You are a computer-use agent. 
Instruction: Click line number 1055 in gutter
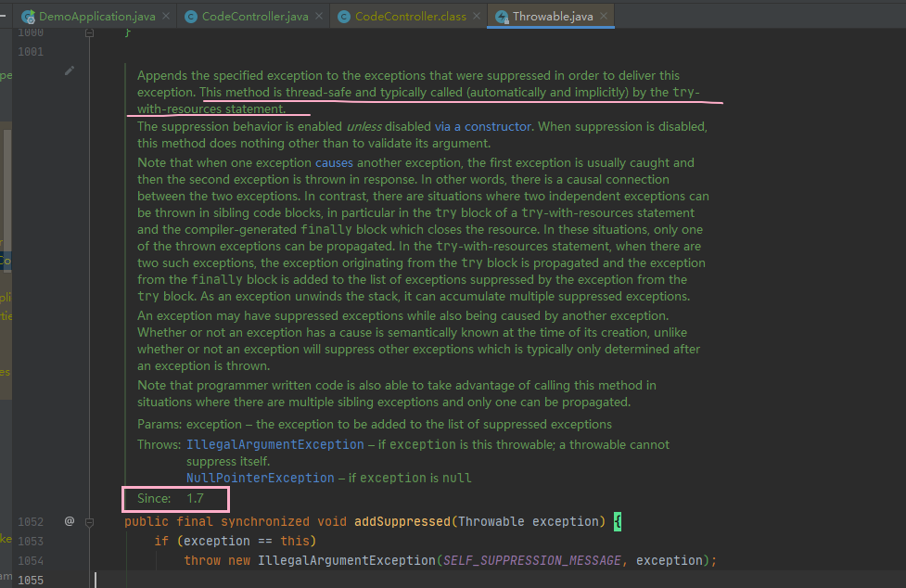point(31,580)
